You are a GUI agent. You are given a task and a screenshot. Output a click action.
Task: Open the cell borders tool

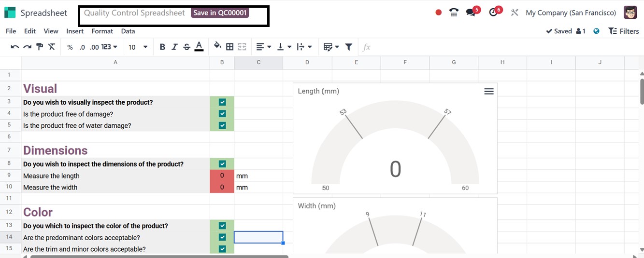(230, 47)
